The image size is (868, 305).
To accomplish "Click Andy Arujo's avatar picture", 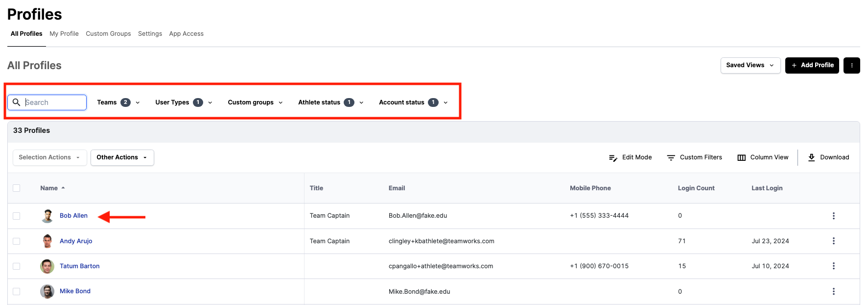I will pos(47,241).
